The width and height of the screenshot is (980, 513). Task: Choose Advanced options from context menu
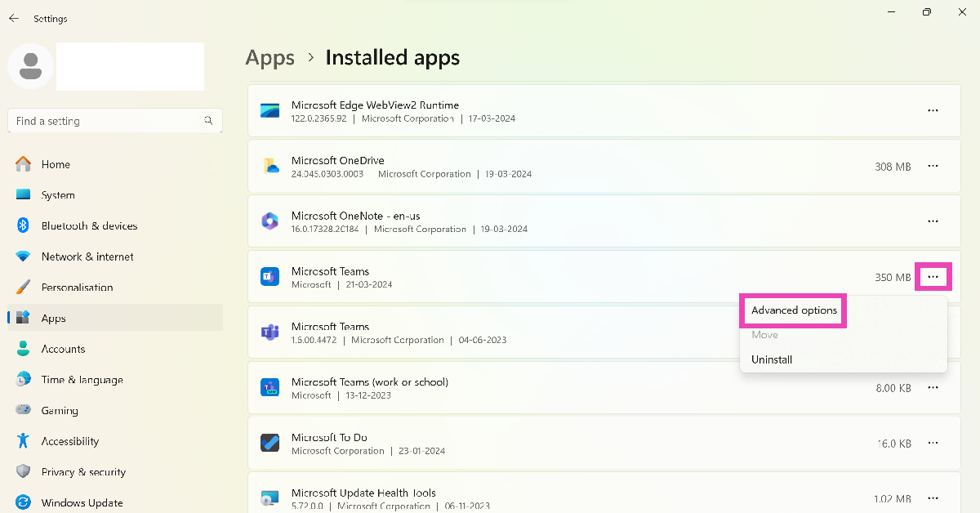click(x=794, y=310)
